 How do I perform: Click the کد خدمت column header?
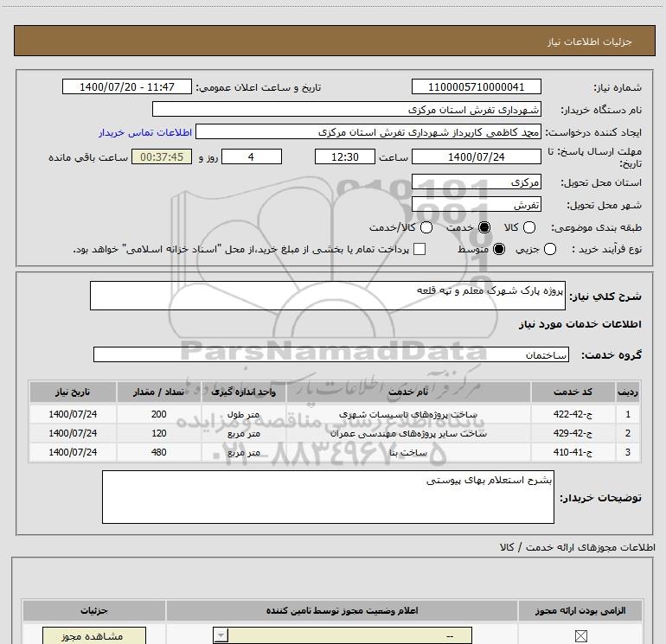573,392
